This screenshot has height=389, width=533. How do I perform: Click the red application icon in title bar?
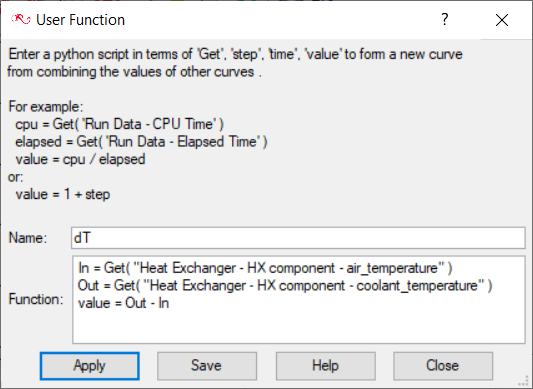(x=21, y=19)
